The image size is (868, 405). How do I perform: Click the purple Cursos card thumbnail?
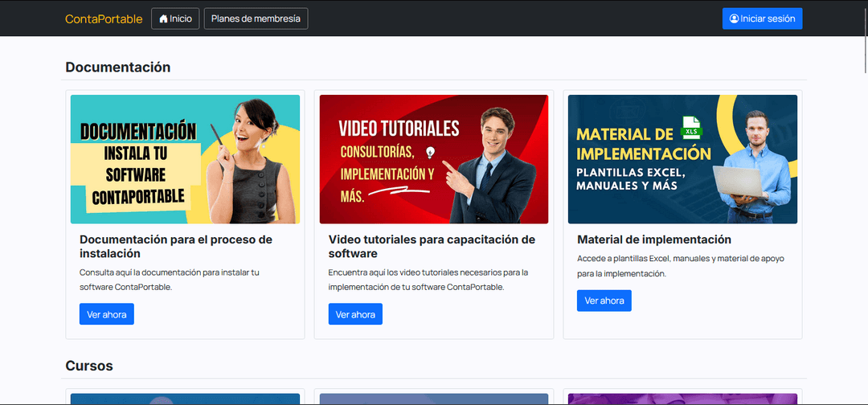point(682,399)
